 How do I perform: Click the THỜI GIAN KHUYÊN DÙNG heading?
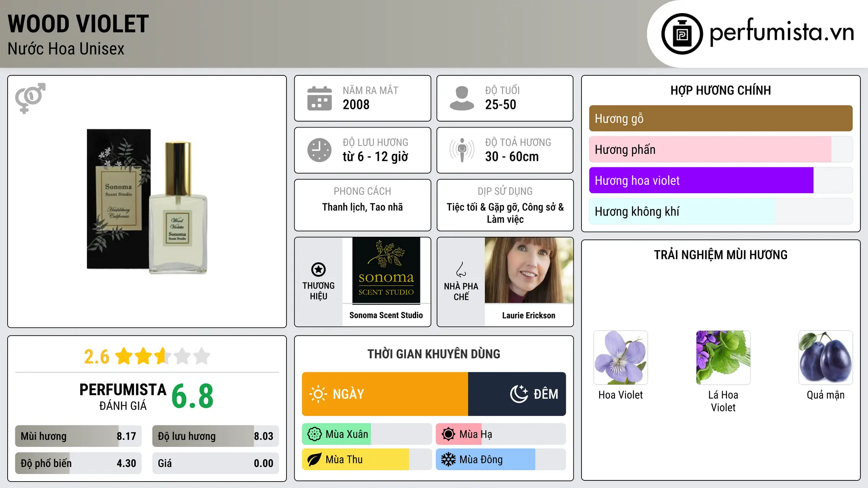pyautogui.click(x=434, y=354)
